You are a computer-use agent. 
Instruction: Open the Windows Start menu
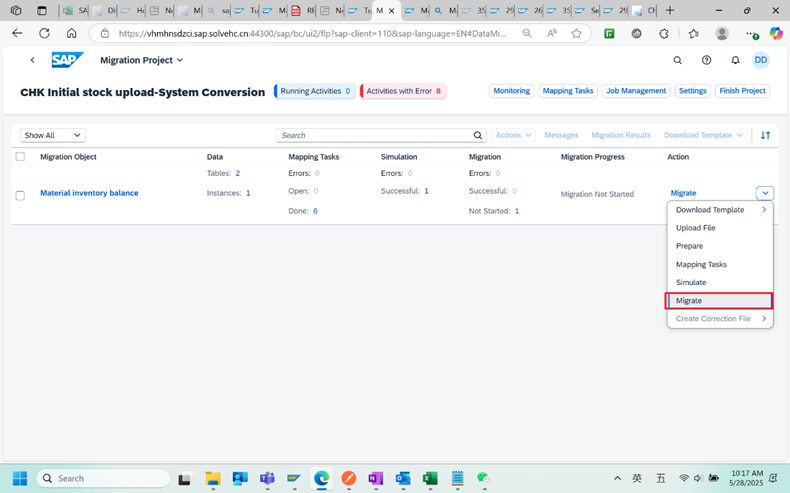pyautogui.click(x=20, y=478)
